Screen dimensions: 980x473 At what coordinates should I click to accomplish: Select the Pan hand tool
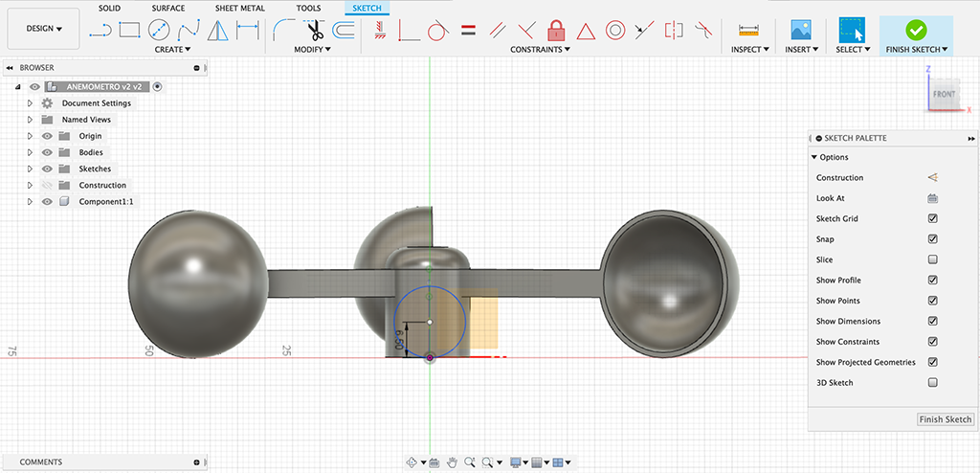click(453, 462)
